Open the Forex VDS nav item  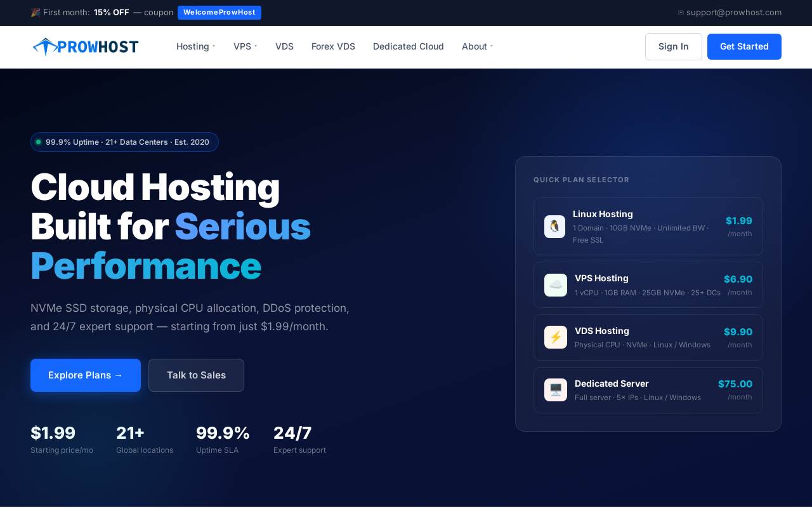pyautogui.click(x=333, y=46)
